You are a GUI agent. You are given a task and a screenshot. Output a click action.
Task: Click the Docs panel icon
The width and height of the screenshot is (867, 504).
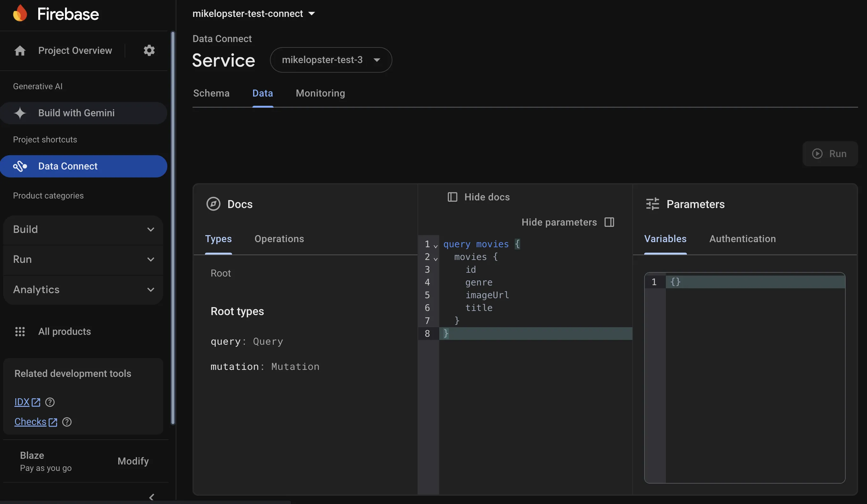(213, 204)
